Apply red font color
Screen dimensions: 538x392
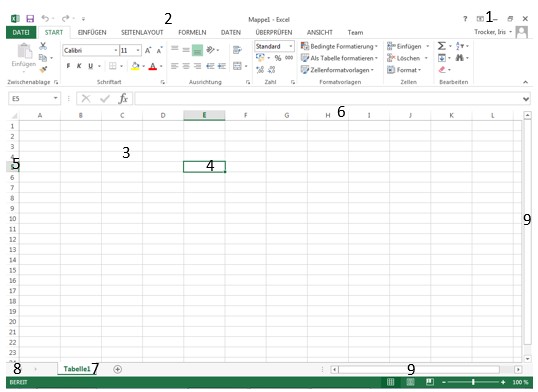(153, 66)
